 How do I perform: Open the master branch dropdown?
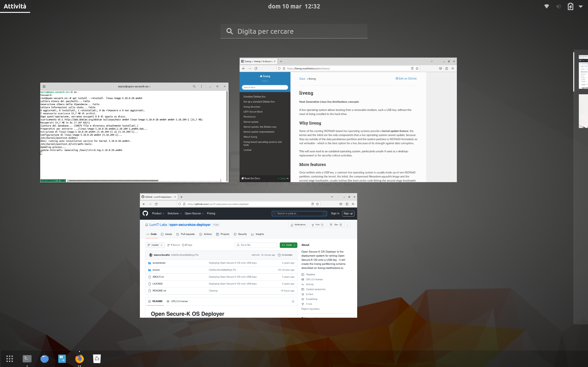tap(155, 245)
